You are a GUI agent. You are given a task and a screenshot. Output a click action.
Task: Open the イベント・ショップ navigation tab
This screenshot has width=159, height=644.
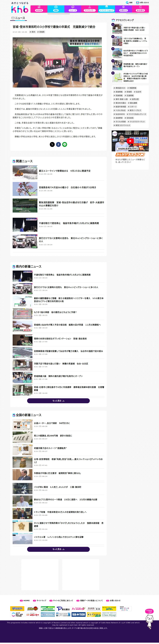106,9
